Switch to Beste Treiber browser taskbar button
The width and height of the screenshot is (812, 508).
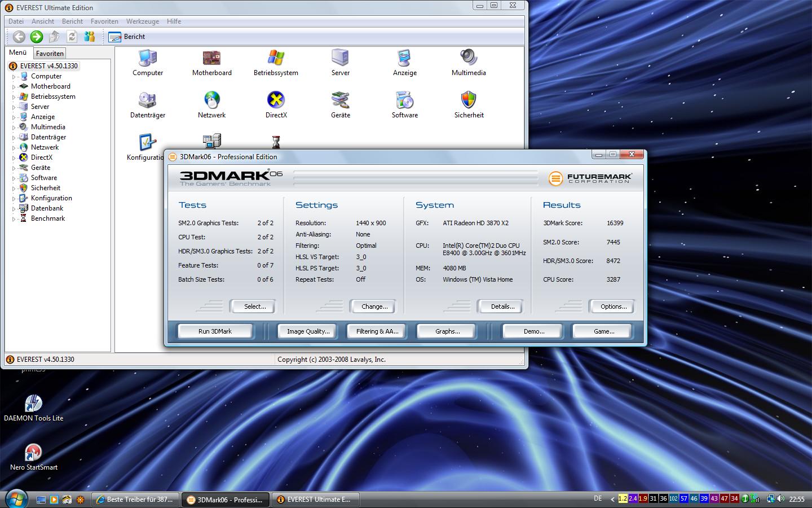point(135,500)
